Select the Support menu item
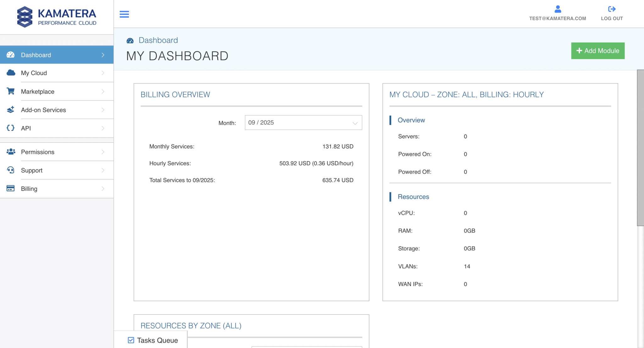The height and width of the screenshot is (348, 644). click(x=32, y=170)
